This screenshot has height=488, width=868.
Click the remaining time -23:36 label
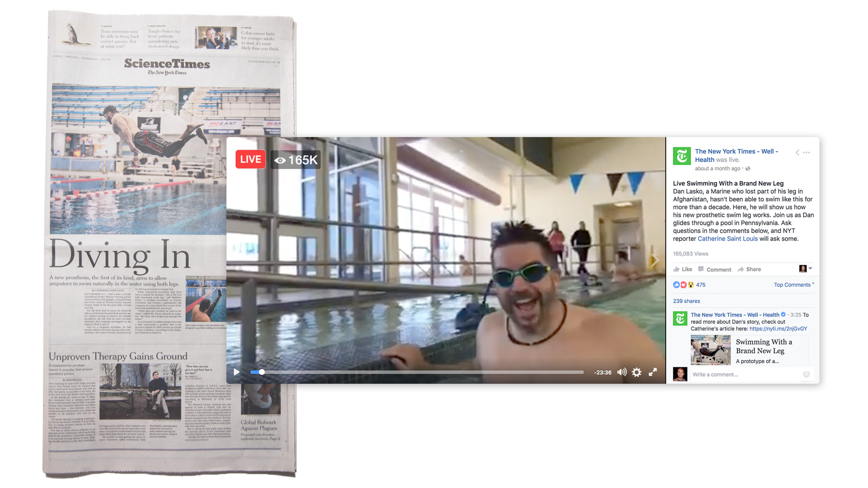(x=602, y=372)
